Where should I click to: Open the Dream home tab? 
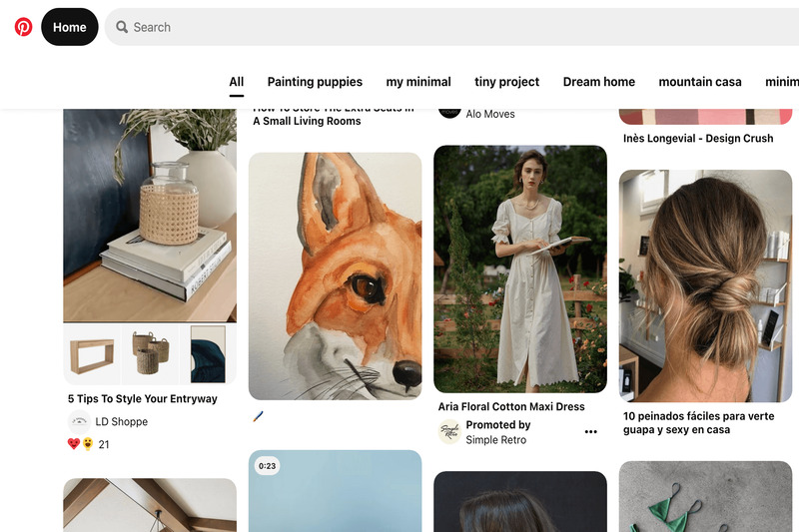point(599,82)
